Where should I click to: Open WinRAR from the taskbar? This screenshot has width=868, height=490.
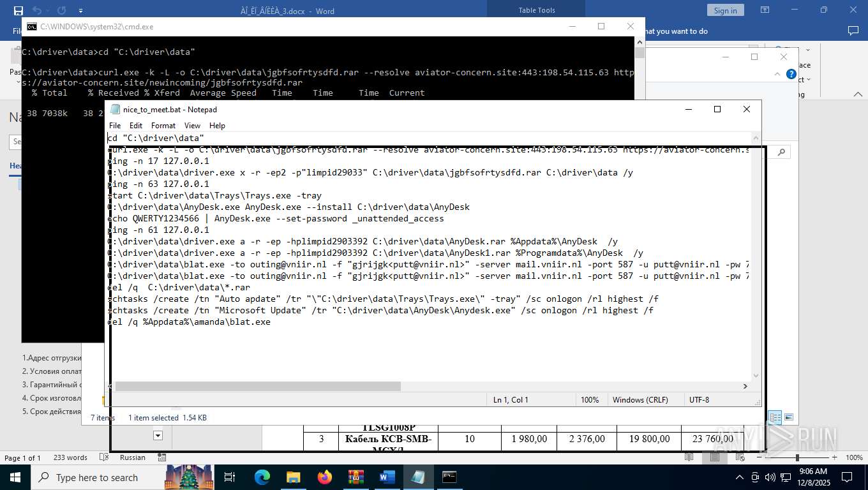tap(356, 477)
